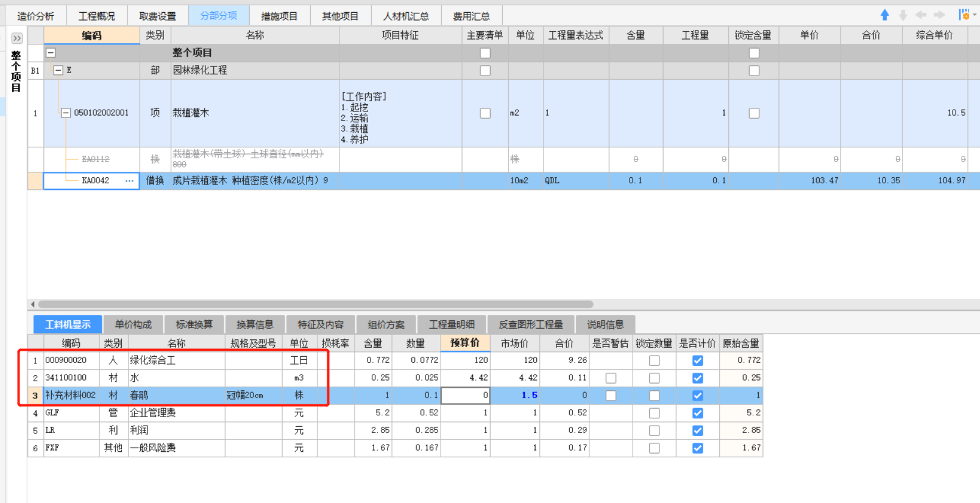Click the grey right arrow icon

click(x=939, y=15)
